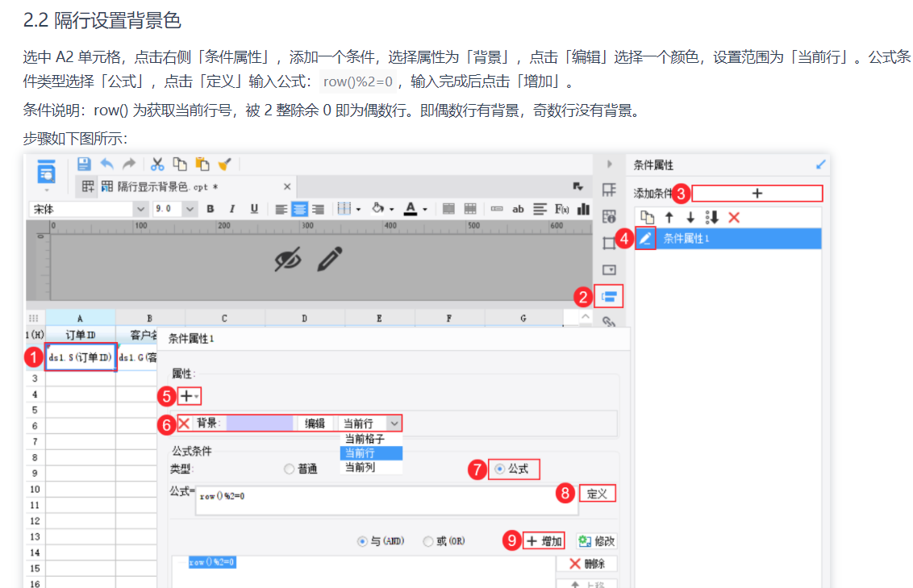Choose 当前列 from the dropdown list

coord(360,467)
